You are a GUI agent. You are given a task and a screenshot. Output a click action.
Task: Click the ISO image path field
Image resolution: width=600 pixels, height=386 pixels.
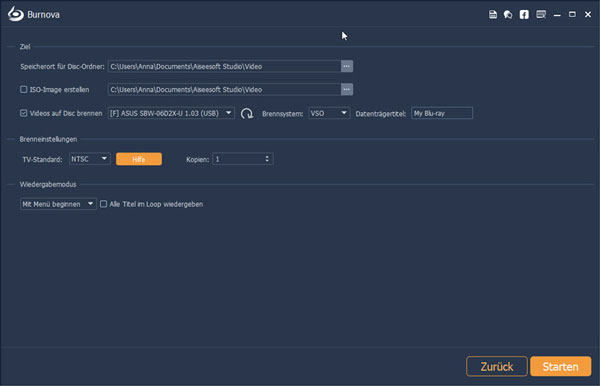point(224,89)
